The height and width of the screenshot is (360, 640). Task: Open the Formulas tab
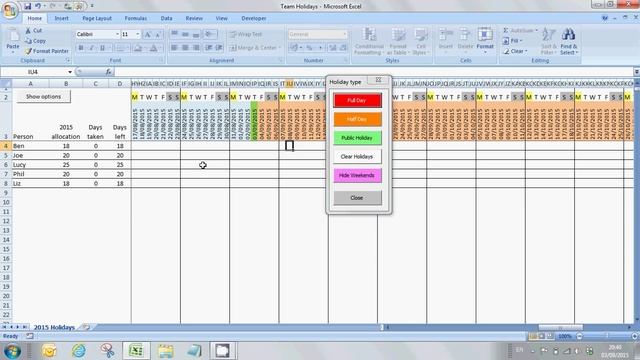pos(136,18)
